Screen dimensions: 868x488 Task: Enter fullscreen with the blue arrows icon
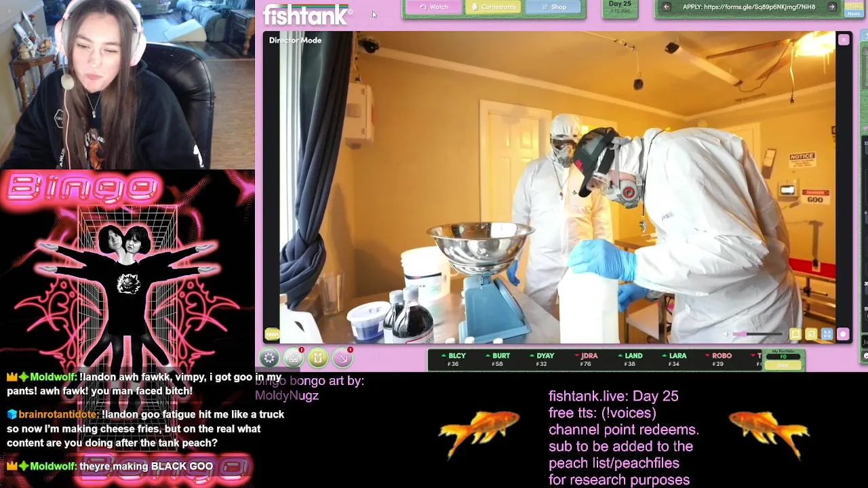coord(827,334)
